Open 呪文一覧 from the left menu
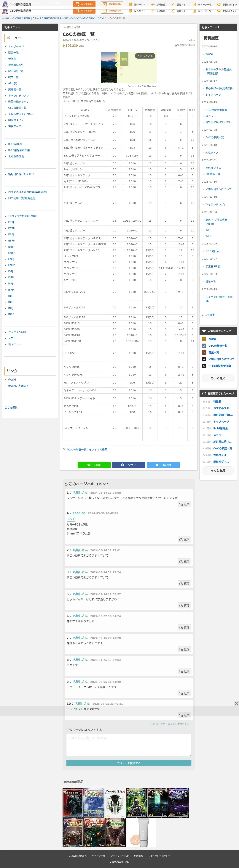Viewport: 239px width, 868px height. coord(14,77)
